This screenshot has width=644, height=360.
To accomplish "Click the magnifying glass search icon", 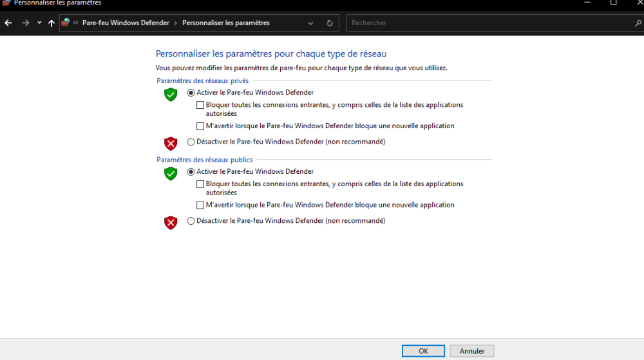I will (x=638, y=23).
